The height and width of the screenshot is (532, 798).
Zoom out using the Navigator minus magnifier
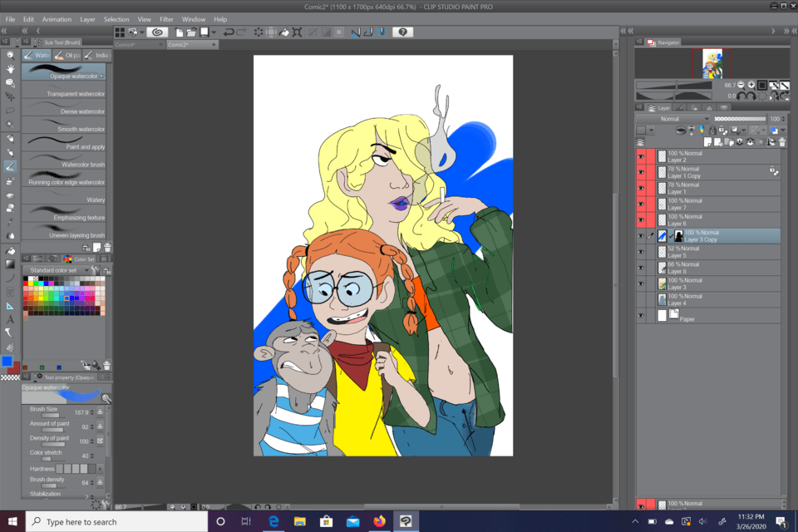click(741, 85)
